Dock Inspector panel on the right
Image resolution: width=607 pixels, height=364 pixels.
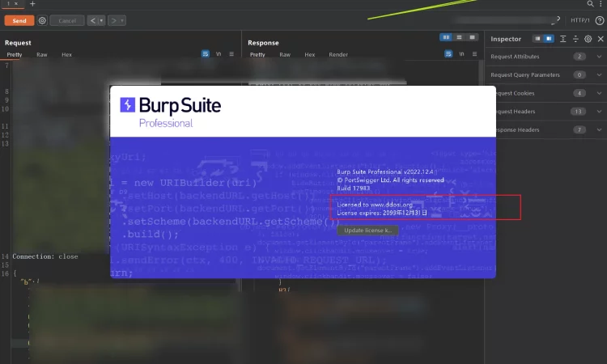coord(549,39)
